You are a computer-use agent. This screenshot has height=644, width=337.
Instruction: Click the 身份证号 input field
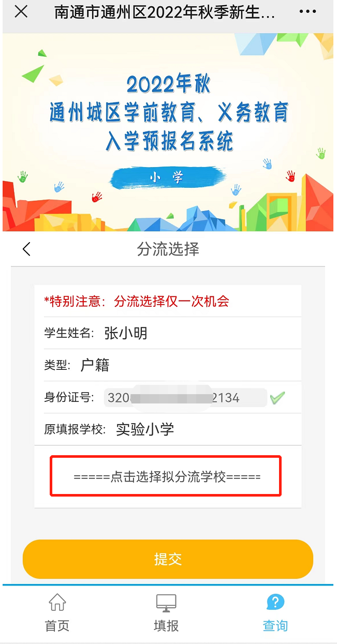185,398
